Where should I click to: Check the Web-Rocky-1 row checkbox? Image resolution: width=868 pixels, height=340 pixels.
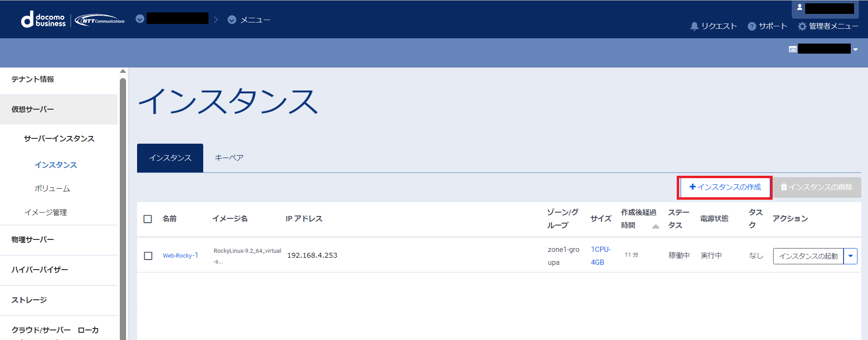click(x=148, y=256)
